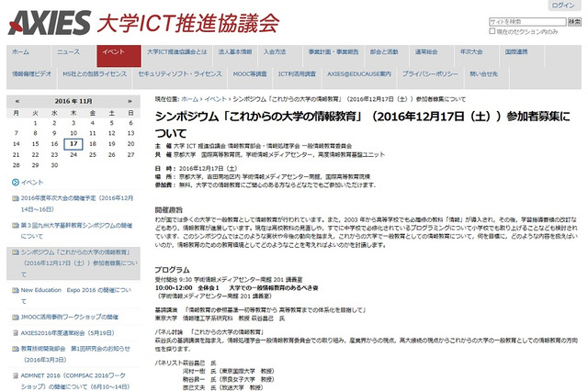The image size is (588, 391).
Task: Select day 17 in the calendar
Action: coord(73,144)
